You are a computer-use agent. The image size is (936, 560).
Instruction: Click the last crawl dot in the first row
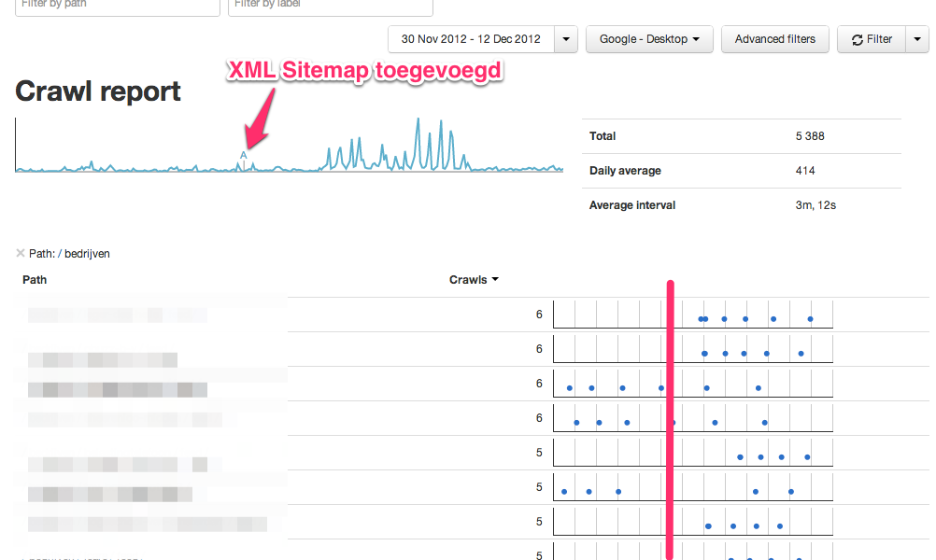click(810, 319)
